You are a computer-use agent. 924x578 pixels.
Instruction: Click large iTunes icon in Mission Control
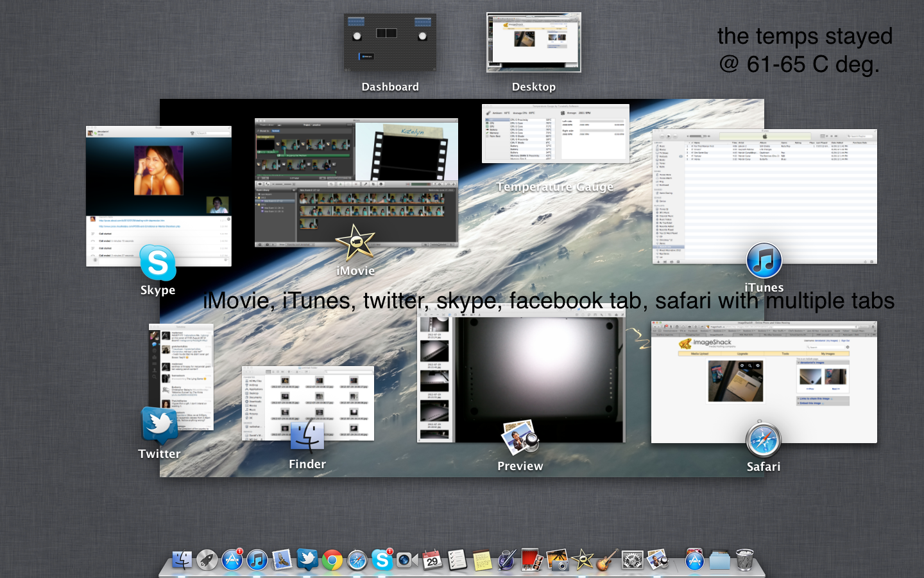[x=764, y=261]
